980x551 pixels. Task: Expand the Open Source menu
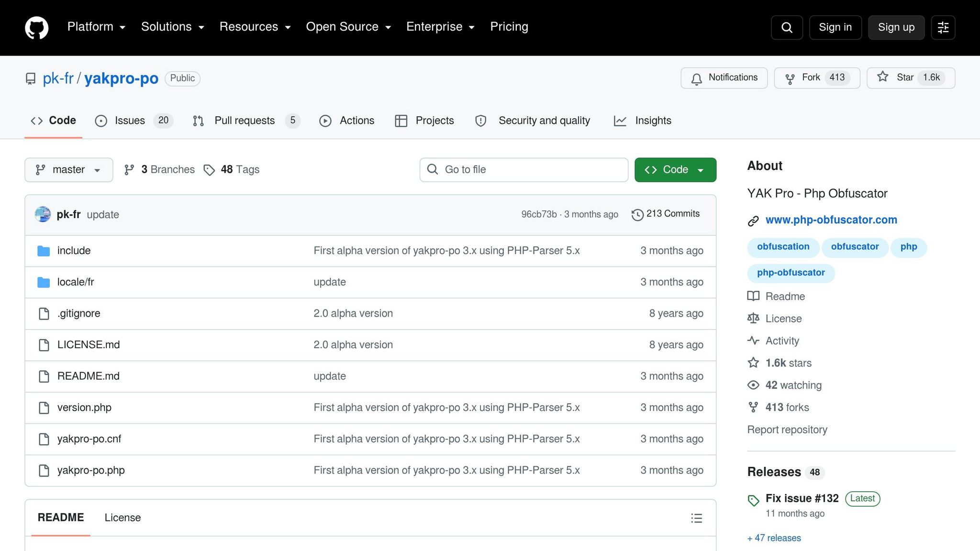click(348, 27)
